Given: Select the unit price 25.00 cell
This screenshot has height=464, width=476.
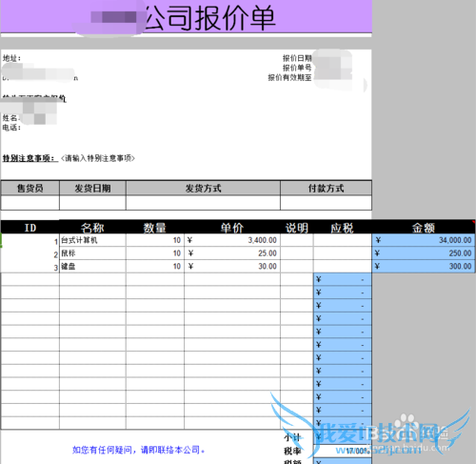Looking at the screenshot, I should (x=232, y=253).
